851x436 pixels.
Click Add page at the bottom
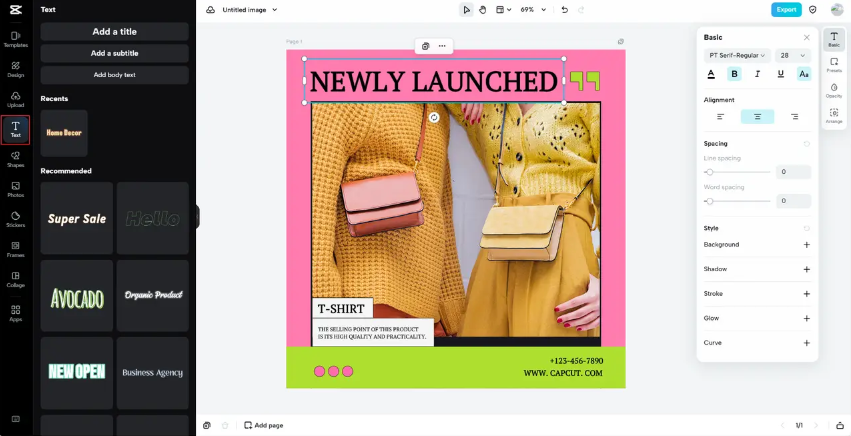(x=264, y=426)
